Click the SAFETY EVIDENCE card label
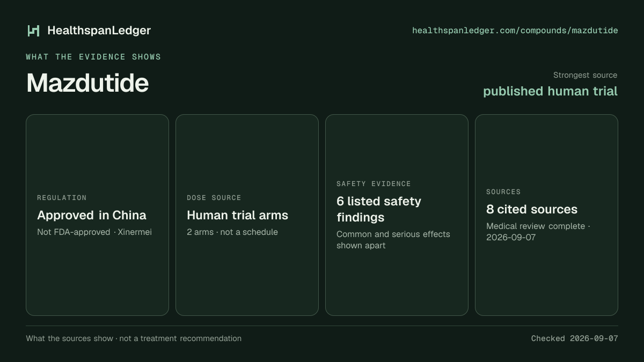The height and width of the screenshot is (362, 644). [374, 184]
